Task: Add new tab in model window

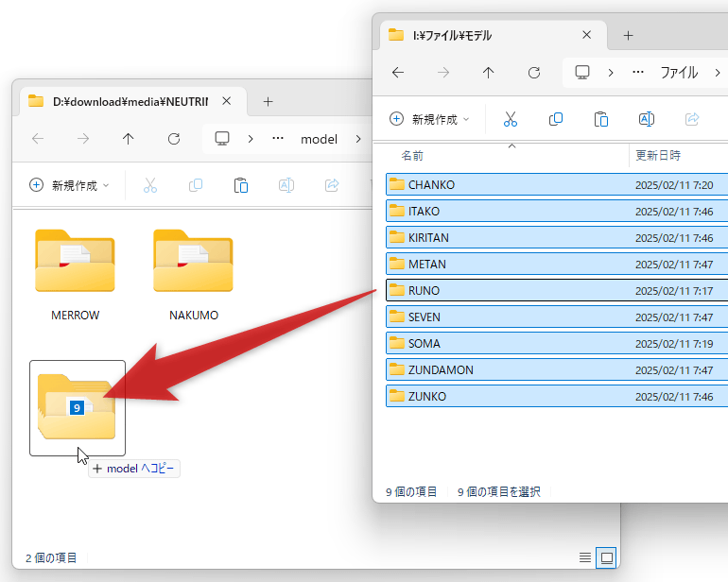Action: coord(268,101)
